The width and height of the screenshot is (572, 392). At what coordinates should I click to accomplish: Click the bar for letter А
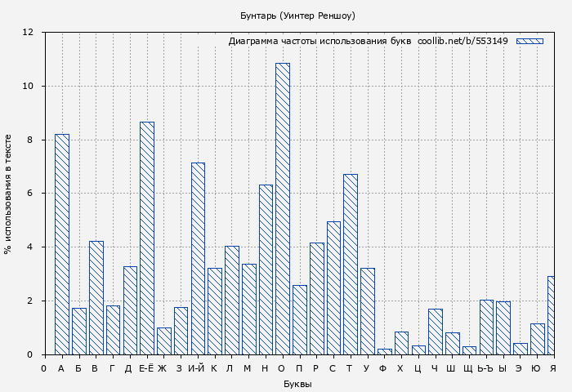61,243
